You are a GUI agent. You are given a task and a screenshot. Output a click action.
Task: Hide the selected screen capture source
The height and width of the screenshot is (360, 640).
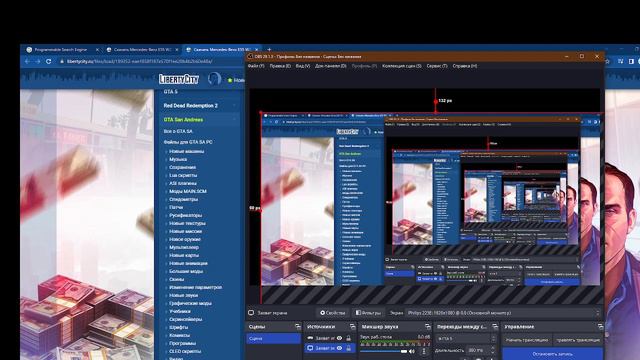pyautogui.click(x=339, y=348)
